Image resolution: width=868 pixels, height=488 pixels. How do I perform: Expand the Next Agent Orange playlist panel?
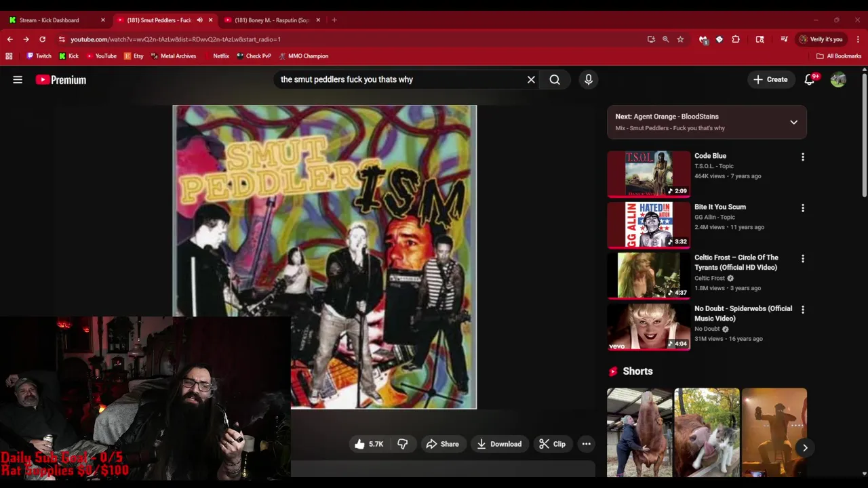pyautogui.click(x=793, y=122)
